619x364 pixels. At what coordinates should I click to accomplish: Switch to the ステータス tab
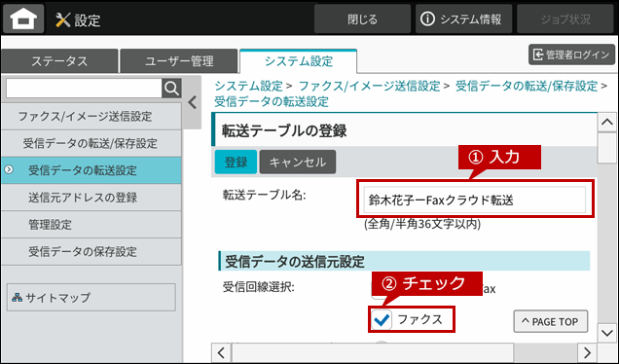pos(59,60)
